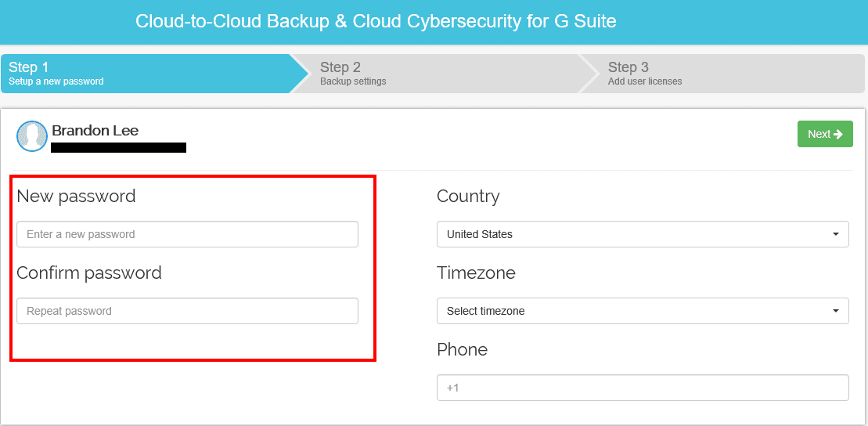Click the Phone number field with +1
Screen dimensions: 868x426
(642, 388)
